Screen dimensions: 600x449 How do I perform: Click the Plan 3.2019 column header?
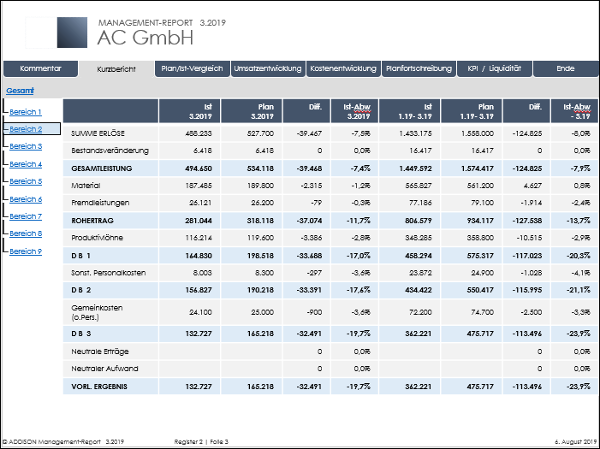tap(251, 111)
